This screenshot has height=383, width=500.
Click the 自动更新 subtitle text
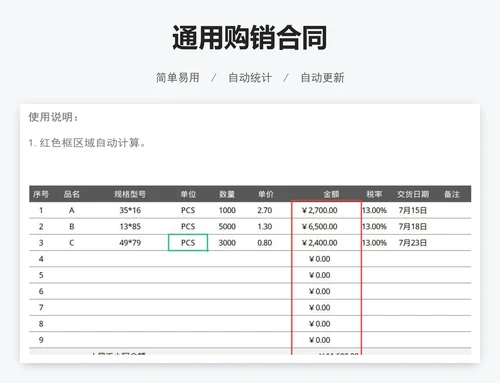(322, 78)
